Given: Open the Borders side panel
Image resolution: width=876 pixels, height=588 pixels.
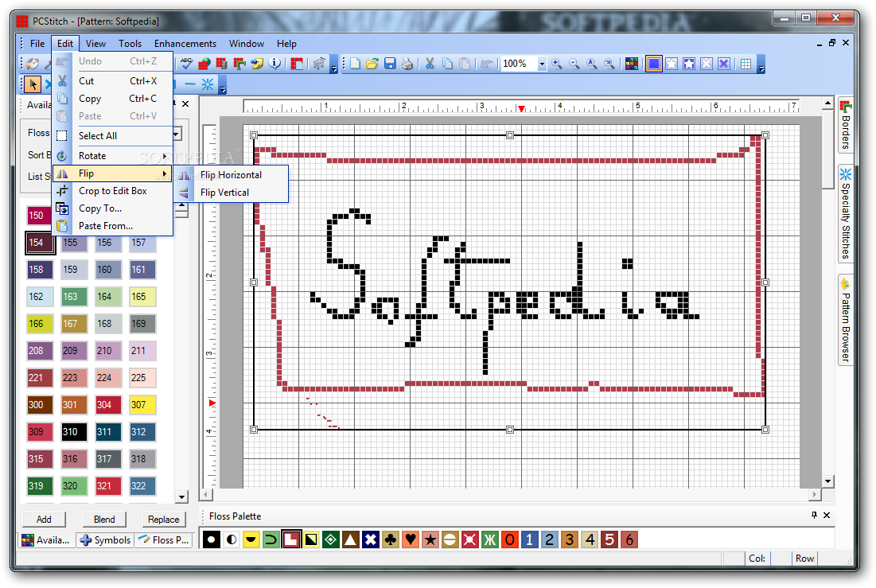Looking at the screenshot, I should point(846,124).
